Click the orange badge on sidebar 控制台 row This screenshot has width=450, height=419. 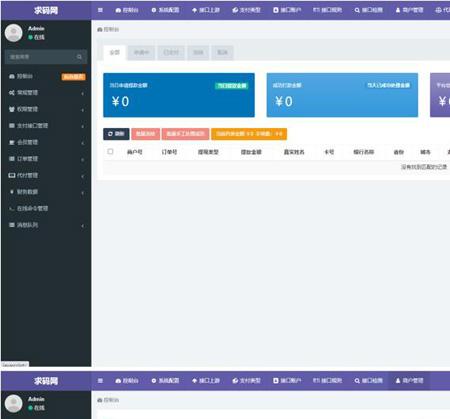click(x=74, y=77)
